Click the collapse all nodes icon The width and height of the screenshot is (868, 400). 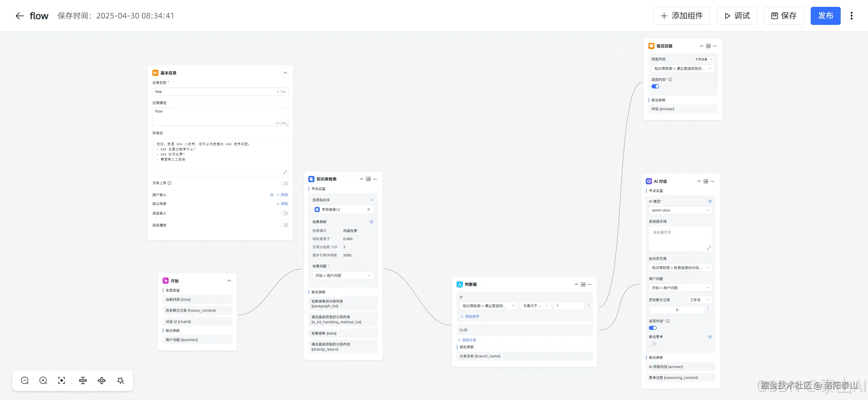pyautogui.click(x=83, y=381)
